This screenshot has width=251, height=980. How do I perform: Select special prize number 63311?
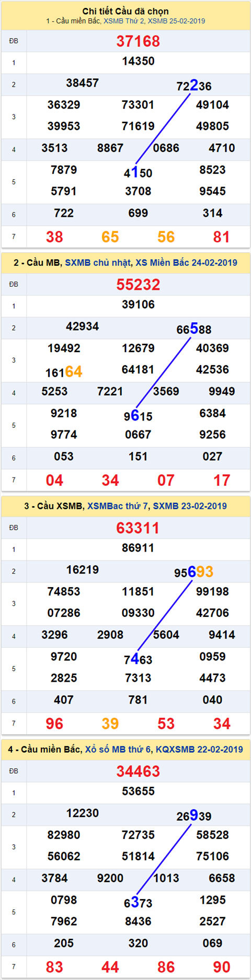[138, 528]
